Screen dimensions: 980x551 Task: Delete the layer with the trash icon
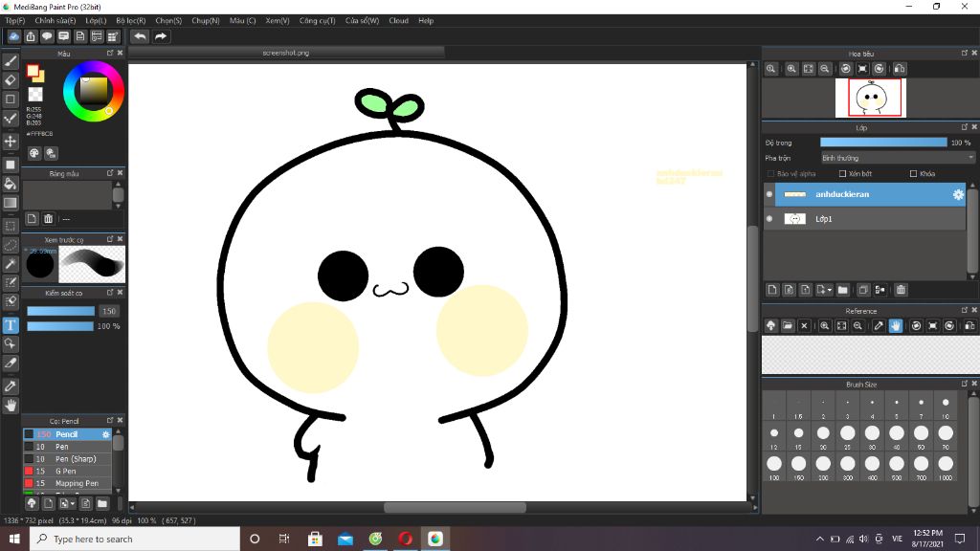(x=901, y=290)
